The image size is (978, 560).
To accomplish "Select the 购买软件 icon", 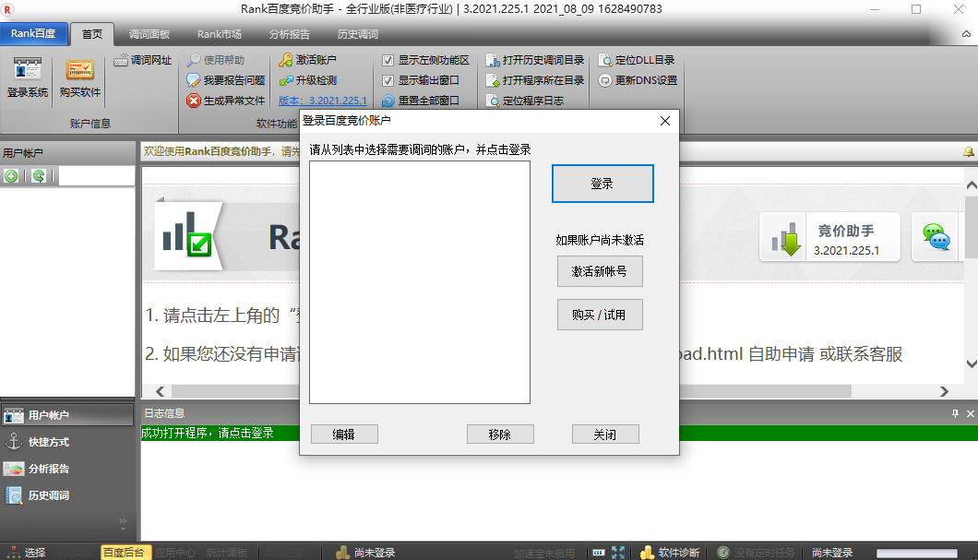I will point(78,77).
